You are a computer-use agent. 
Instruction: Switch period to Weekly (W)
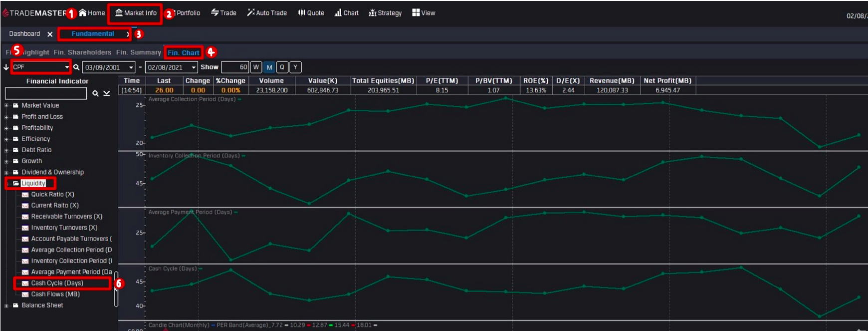pyautogui.click(x=256, y=67)
